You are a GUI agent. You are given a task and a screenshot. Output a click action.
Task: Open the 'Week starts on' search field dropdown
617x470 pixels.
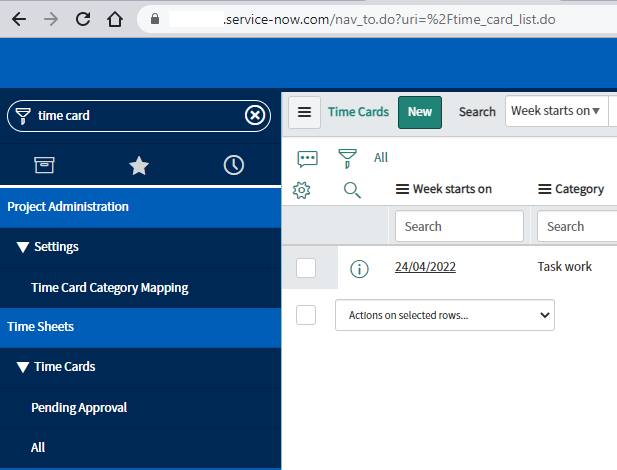click(556, 111)
